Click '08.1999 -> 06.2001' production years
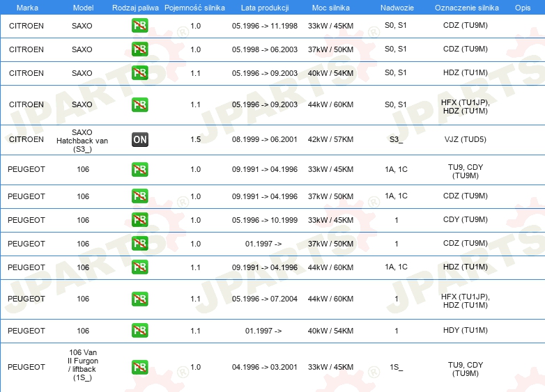 coord(265,139)
